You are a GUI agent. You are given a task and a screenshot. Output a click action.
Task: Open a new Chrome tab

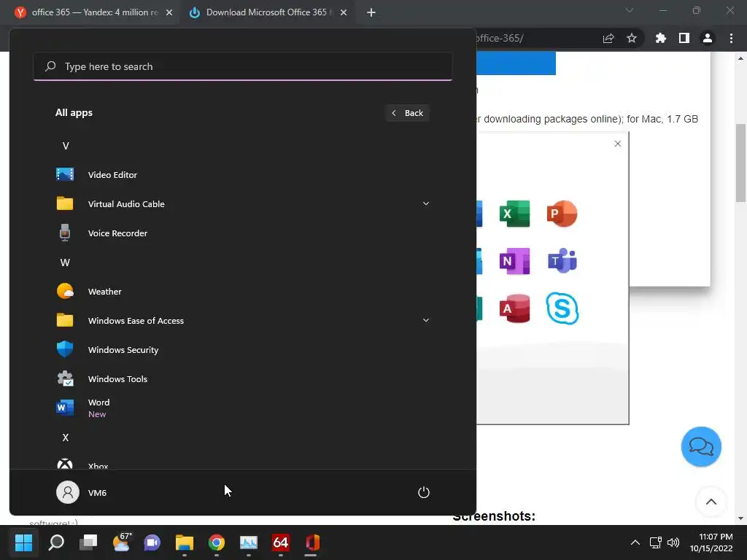pyautogui.click(x=371, y=13)
